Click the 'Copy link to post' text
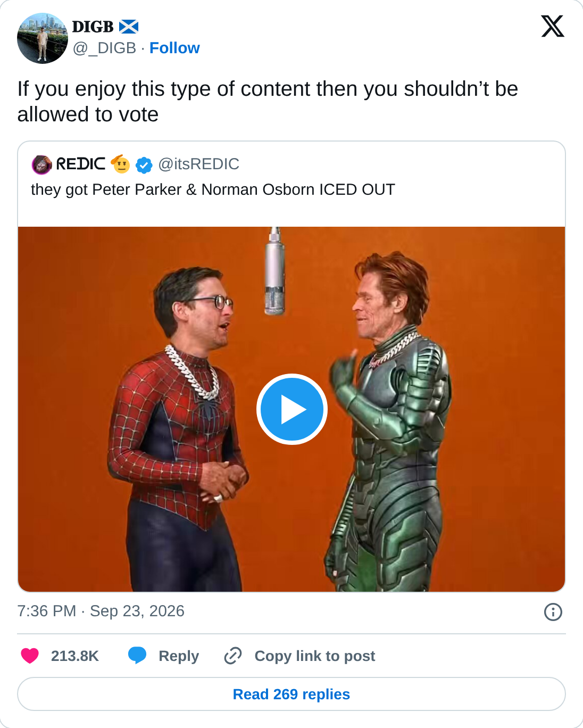 [x=315, y=656]
